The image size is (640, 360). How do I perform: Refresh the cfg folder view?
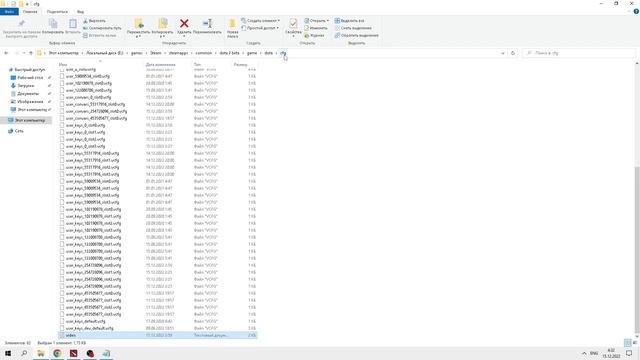click(x=513, y=53)
